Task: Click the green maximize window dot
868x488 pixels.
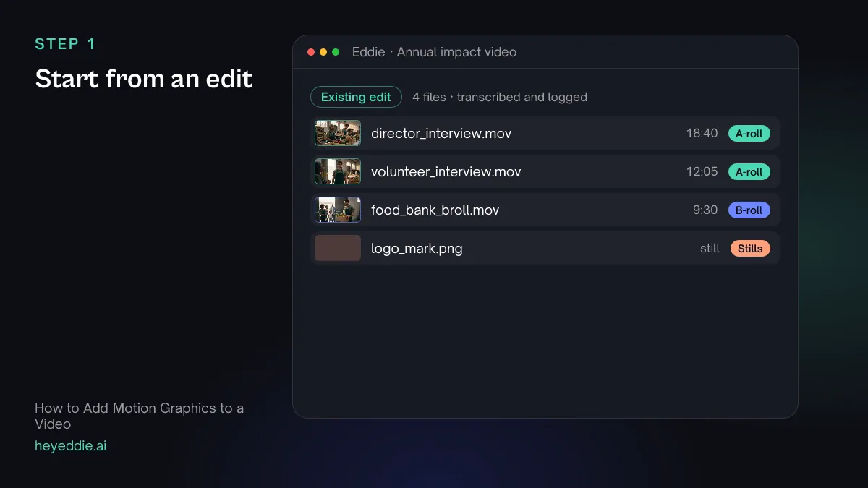Action: click(x=336, y=52)
